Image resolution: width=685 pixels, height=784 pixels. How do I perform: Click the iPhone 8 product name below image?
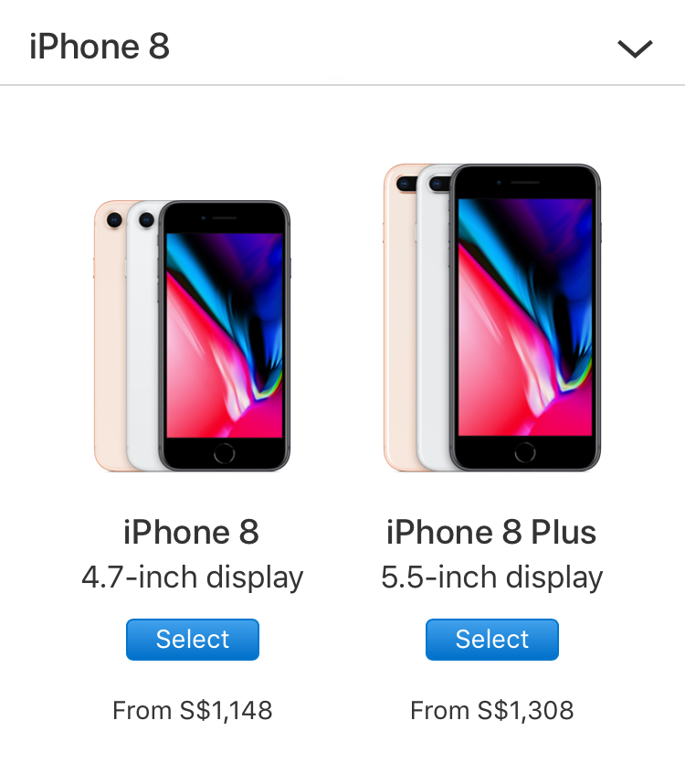[192, 532]
